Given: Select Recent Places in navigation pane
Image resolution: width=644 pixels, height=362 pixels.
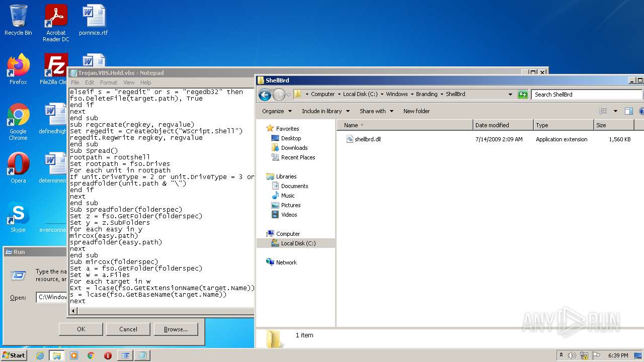Looking at the screenshot, I should 298,157.
